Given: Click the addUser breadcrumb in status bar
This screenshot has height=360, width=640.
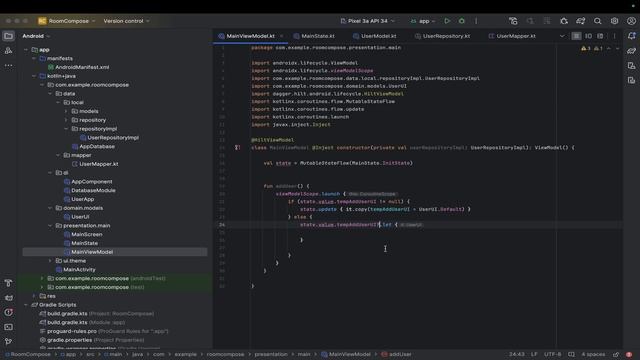Looking at the screenshot, I should point(396,354).
